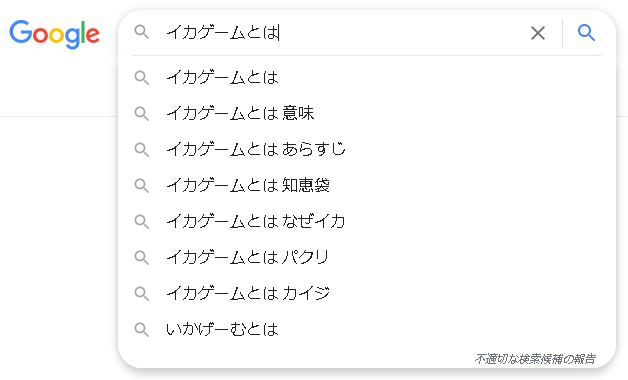Screen dimensions: 628x380
Task: Select suggestion イカゲームとは 意味
Action: pyautogui.click(x=367, y=113)
